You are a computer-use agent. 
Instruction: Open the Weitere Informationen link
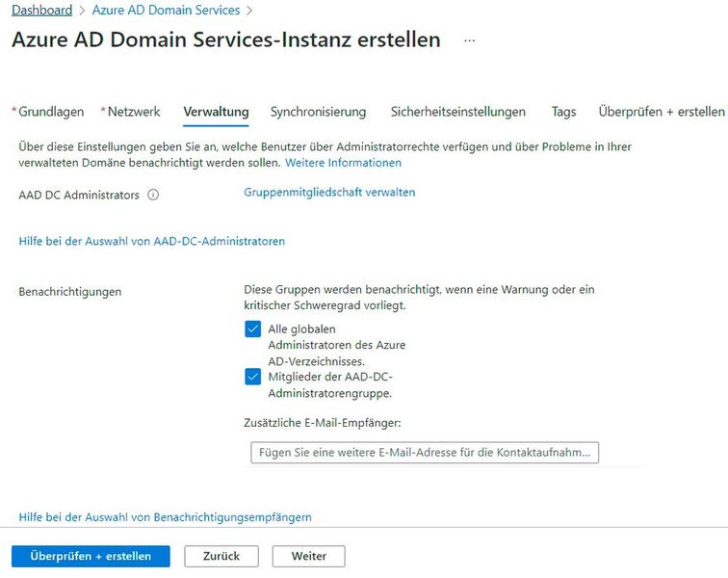tap(343, 163)
